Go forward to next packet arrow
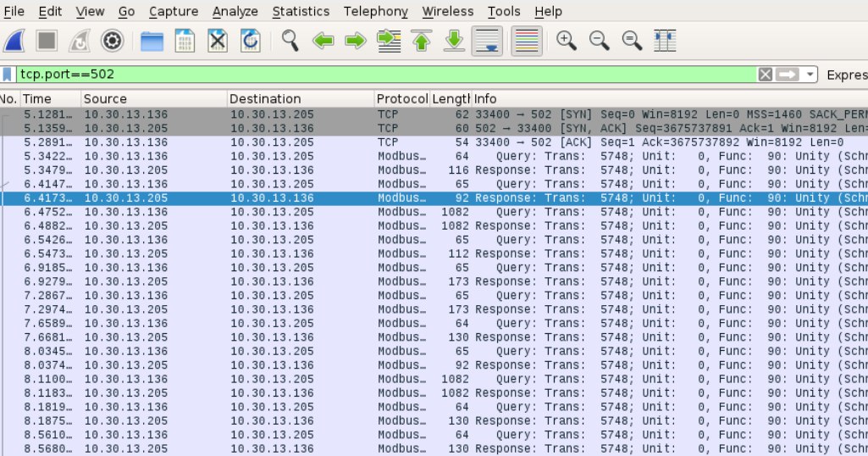This screenshot has height=456, width=868. 356,41
